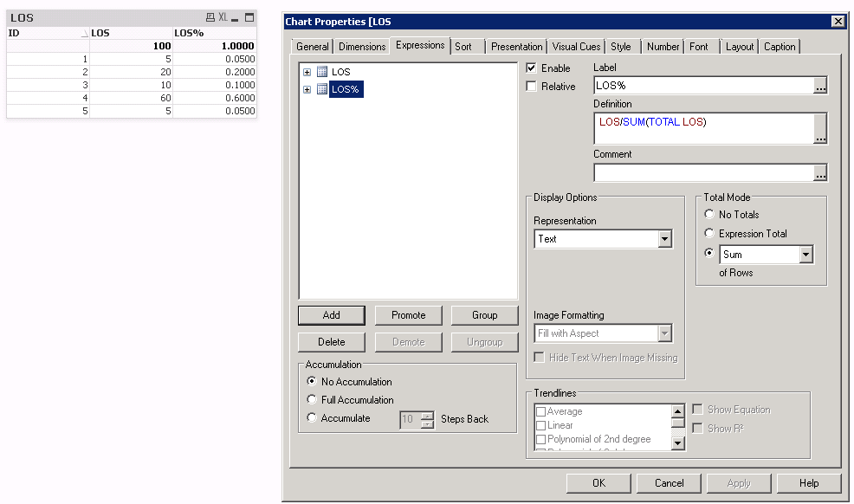
Task: Select the Full Accumulation radio button
Action: pos(312,400)
